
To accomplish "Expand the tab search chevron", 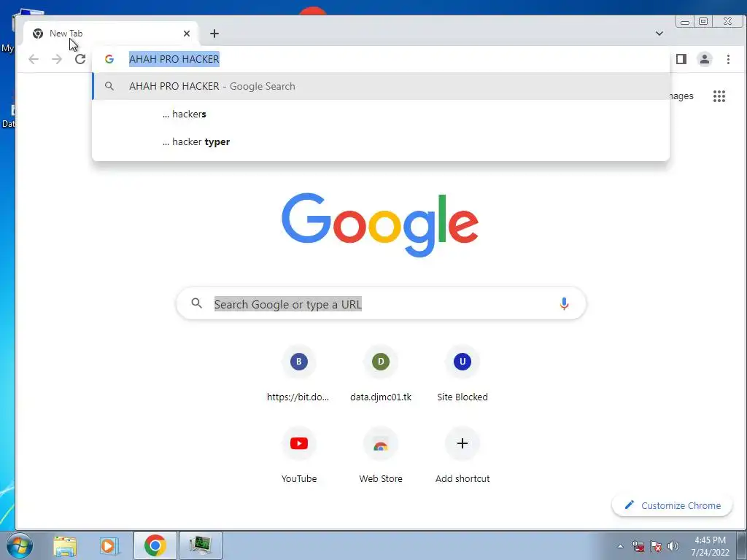I will 659,34.
